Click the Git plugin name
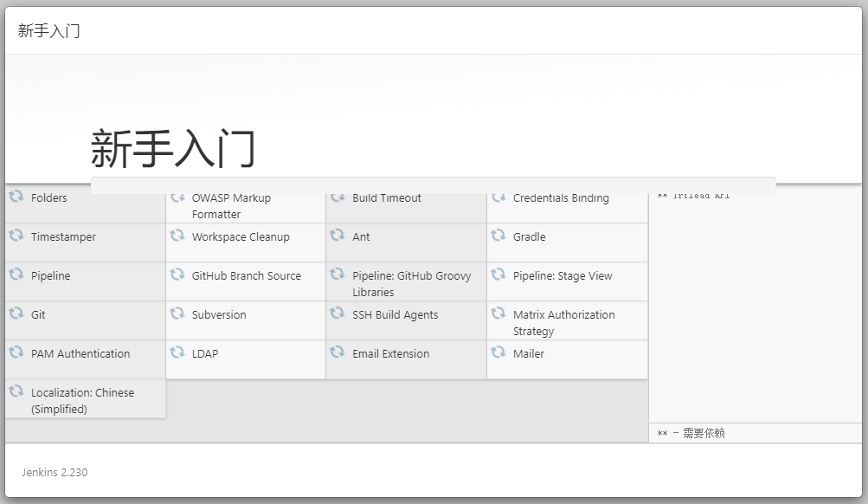The image size is (868, 504). (x=38, y=314)
